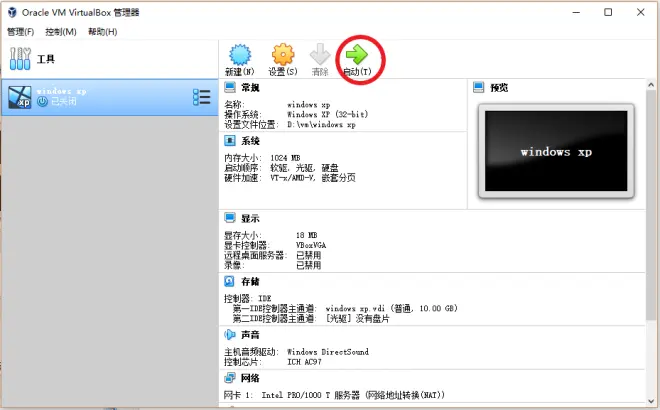Image resolution: width=660 pixels, height=410 pixels.
Task: Click settings path D:\vm\windows xp
Action: (322, 125)
